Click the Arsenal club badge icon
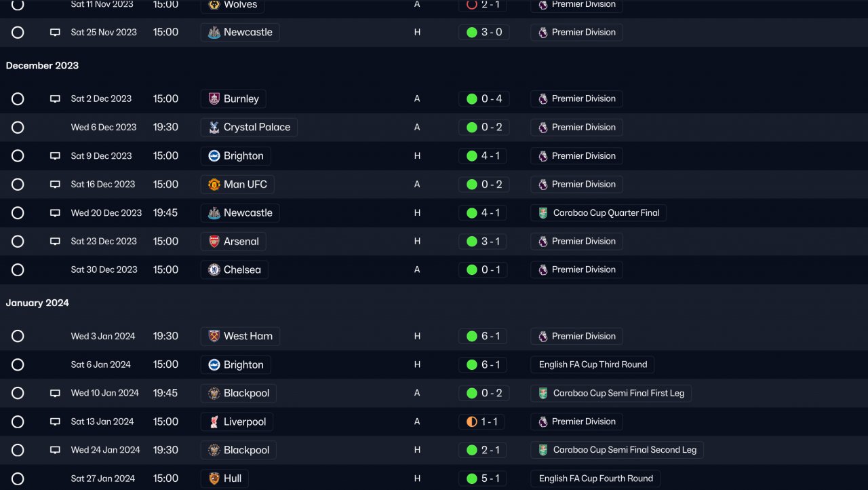Viewport: 868px width, 490px height. coord(214,242)
